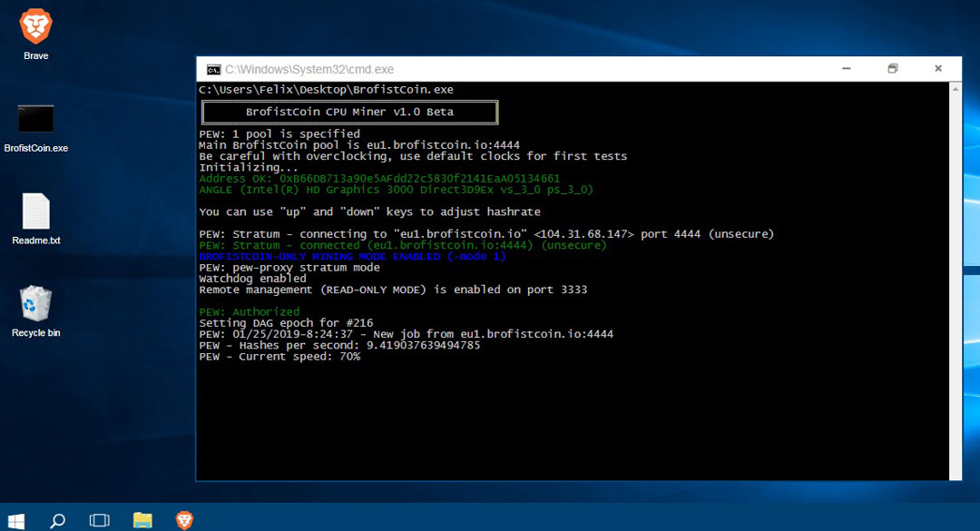
Task: Open the Windows Start menu
Action: pyautogui.click(x=16, y=520)
